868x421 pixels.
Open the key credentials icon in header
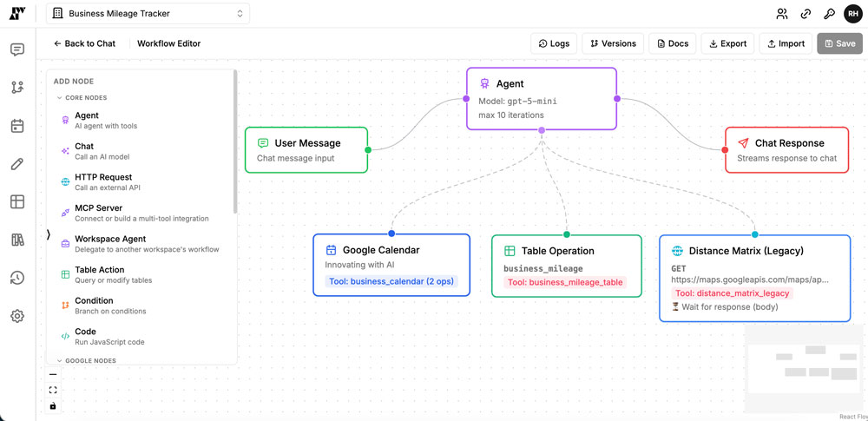[x=829, y=14]
